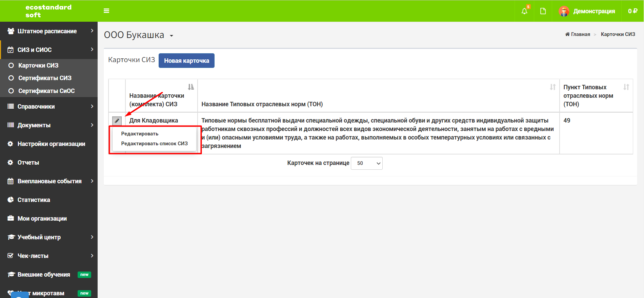The height and width of the screenshot is (298, 644).
Task: Expand Справочники chevron
Action: (x=92, y=106)
